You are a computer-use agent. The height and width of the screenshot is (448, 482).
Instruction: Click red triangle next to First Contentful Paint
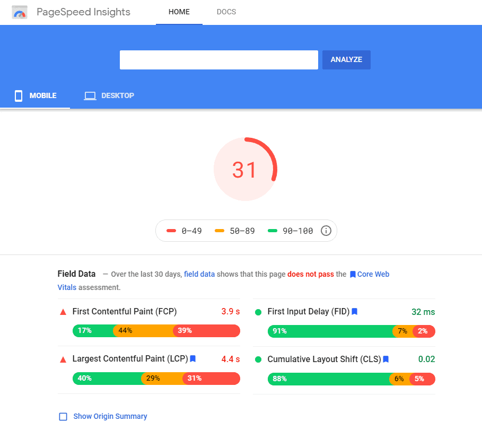63,312
